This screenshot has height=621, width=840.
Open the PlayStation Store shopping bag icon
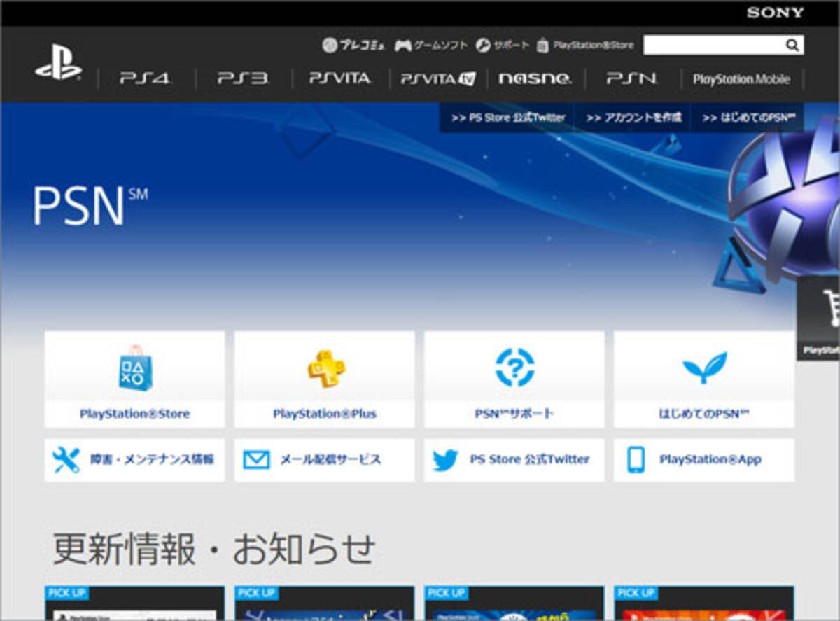coord(134,368)
